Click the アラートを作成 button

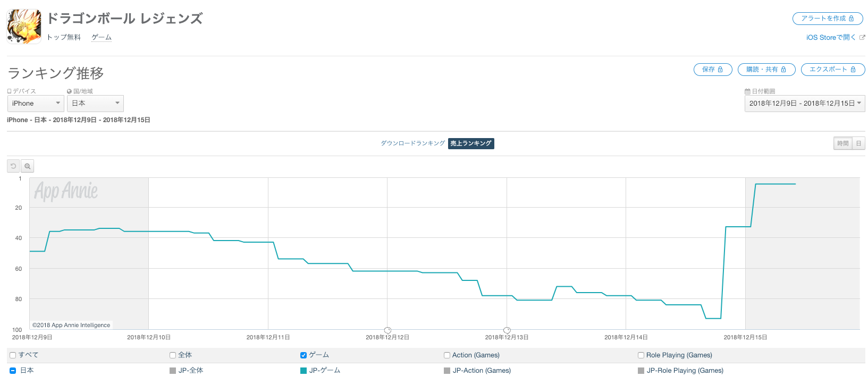click(828, 19)
